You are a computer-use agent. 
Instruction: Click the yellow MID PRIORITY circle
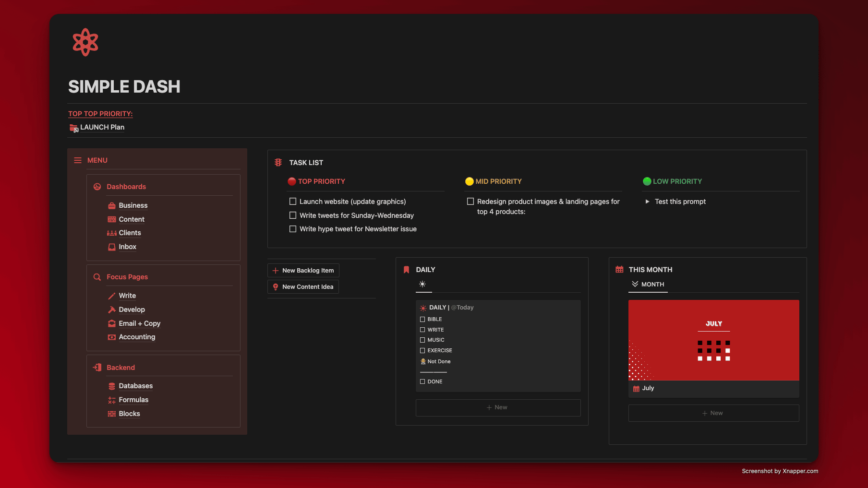coord(470,181)
